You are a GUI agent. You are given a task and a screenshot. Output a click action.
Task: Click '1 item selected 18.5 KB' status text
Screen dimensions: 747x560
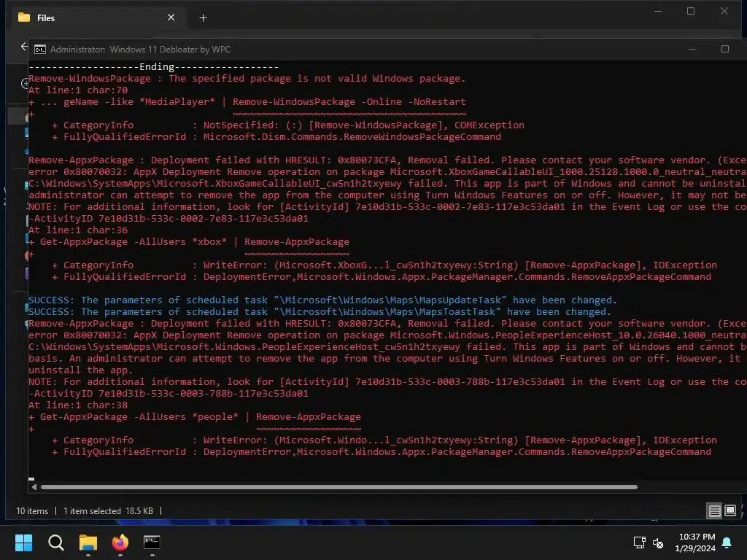(x=108, y=511)
